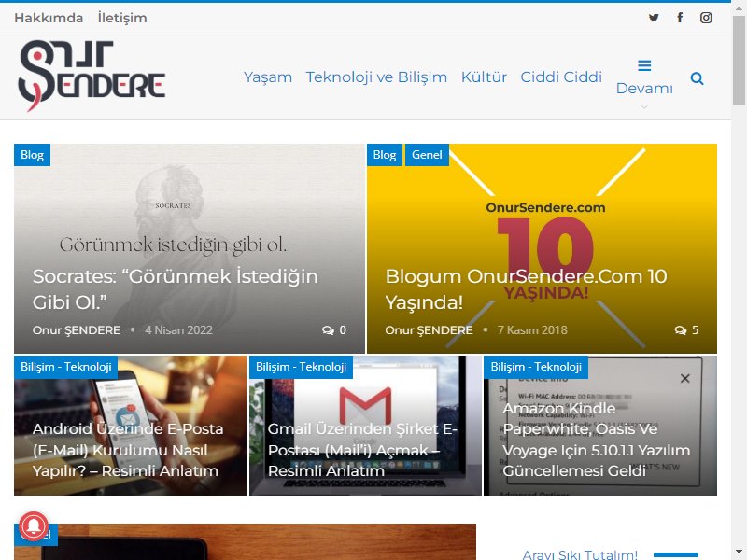
Task: Open the Instagram profile icon
Action: click(706, 18)
